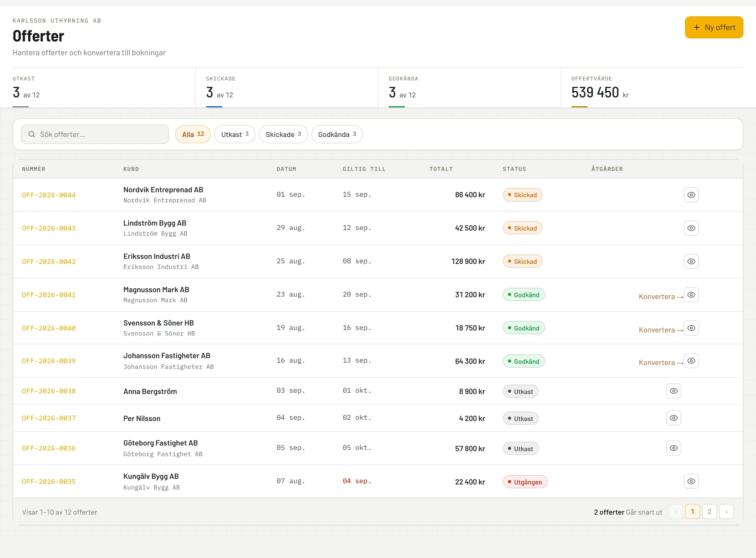The width and height of the screenshot is (756, 558).
Task: Open offer number OFF-2026-0042
Action: pyautogui.click(x=49, y=261)
